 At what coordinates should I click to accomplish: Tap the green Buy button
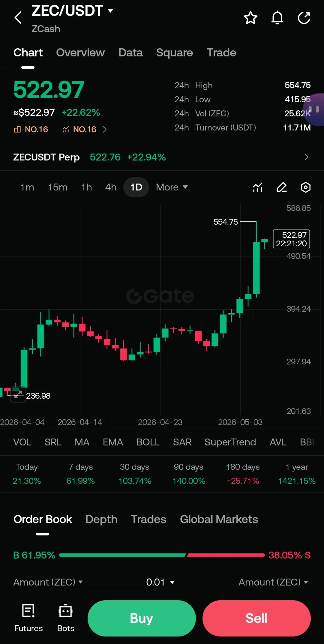coord(142,618)
